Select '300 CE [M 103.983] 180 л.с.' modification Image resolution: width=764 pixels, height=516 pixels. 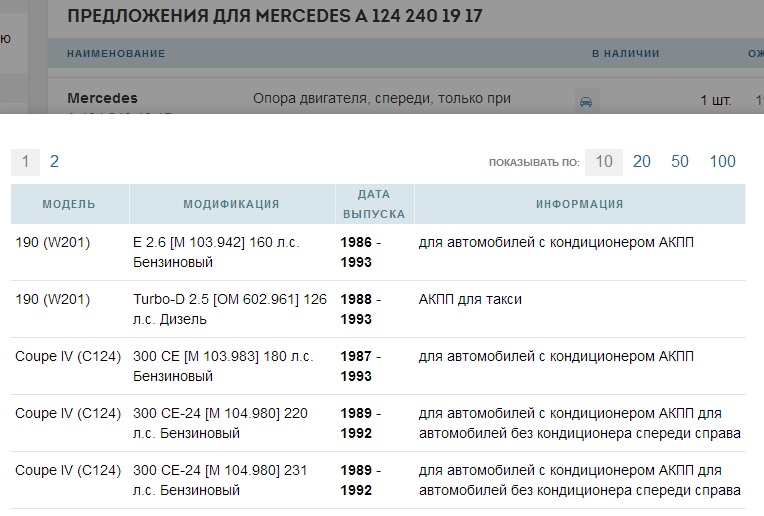(x=223, y=356)
